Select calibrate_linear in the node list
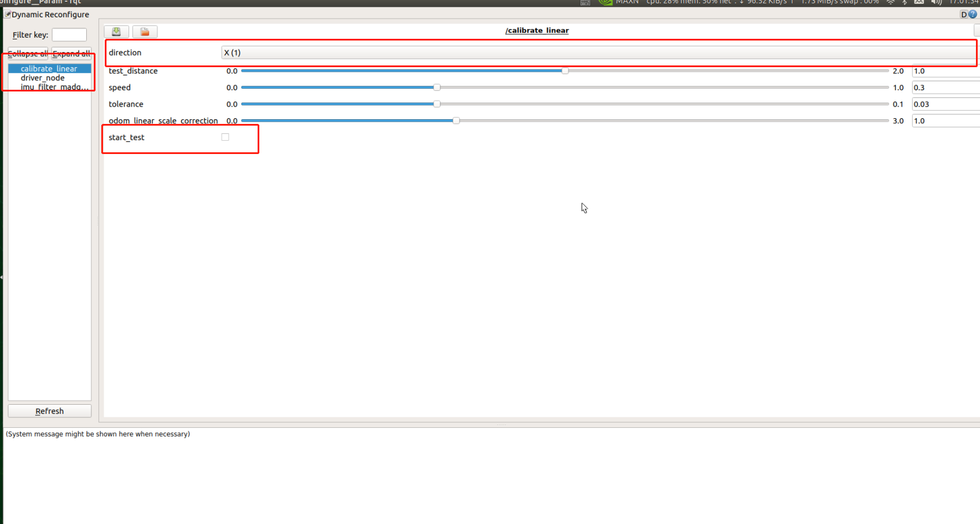The image size is (980, 524). [49, 68]
